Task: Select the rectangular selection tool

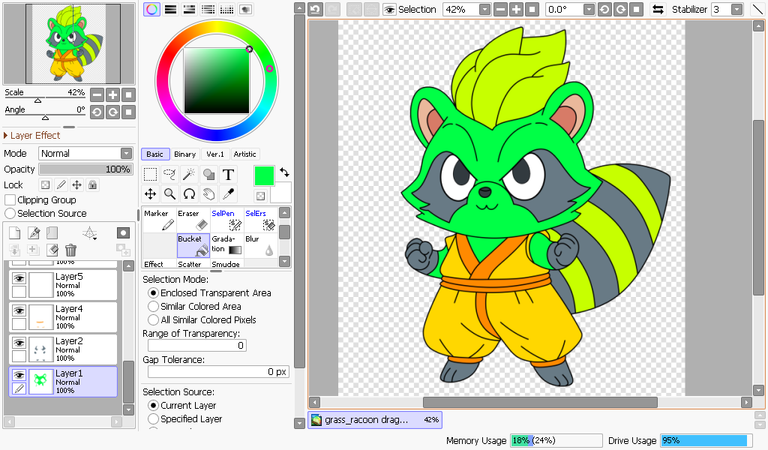Action: point(150,175)
